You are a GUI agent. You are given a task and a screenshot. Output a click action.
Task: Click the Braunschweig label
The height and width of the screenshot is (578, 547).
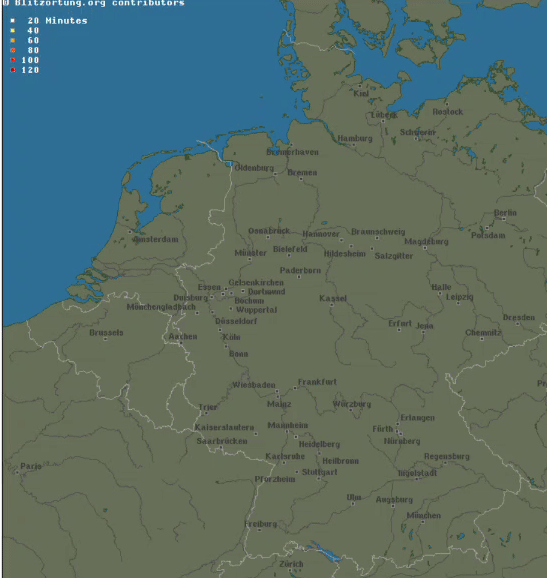[x=378, y=232]
